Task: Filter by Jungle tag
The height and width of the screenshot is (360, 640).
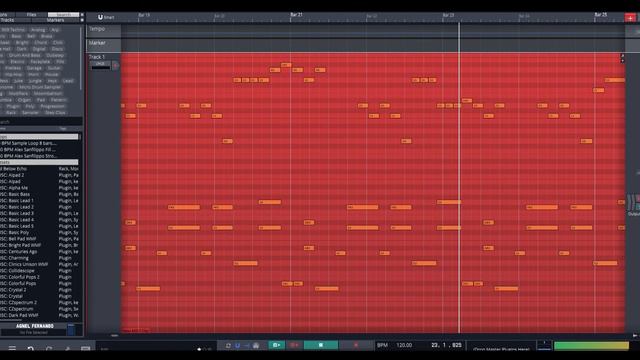Action: pos(35,81)
